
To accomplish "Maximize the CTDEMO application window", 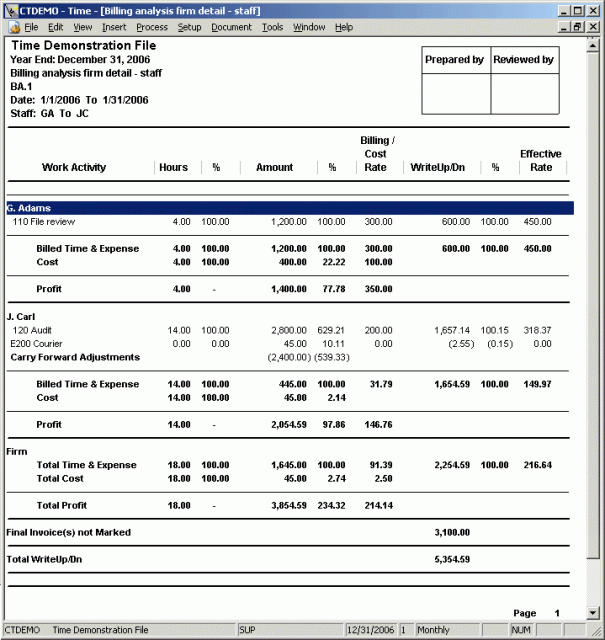I will click(x=579, y=9).
